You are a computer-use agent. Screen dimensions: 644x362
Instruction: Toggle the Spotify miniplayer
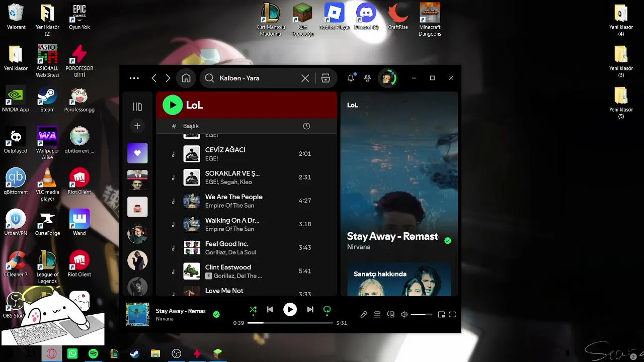[x=441, y=315]
